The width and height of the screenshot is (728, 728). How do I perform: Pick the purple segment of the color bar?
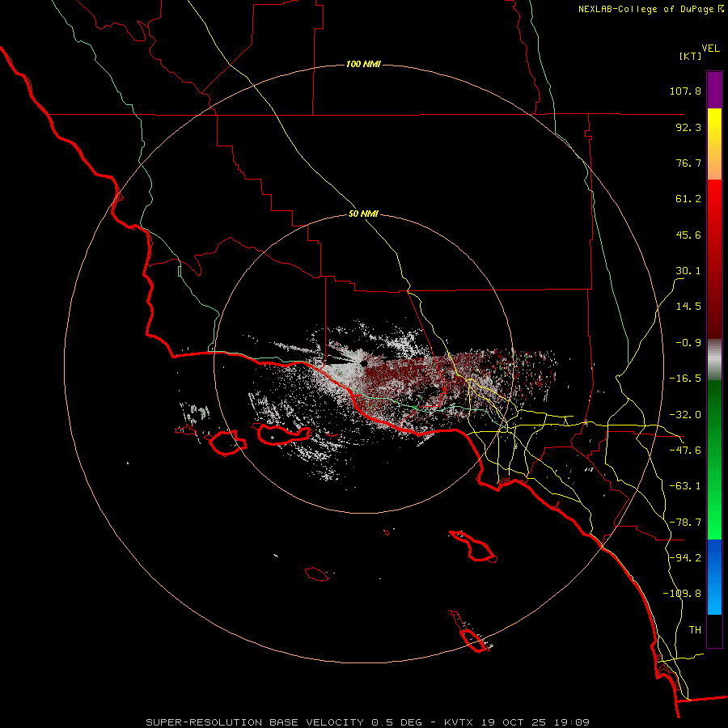pos(714,90)
